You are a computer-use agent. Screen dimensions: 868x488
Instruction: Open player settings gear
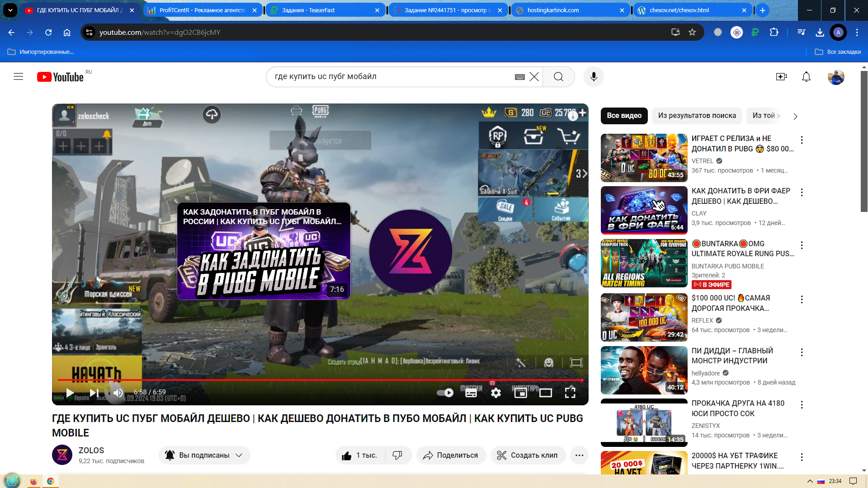pos(496,393)
